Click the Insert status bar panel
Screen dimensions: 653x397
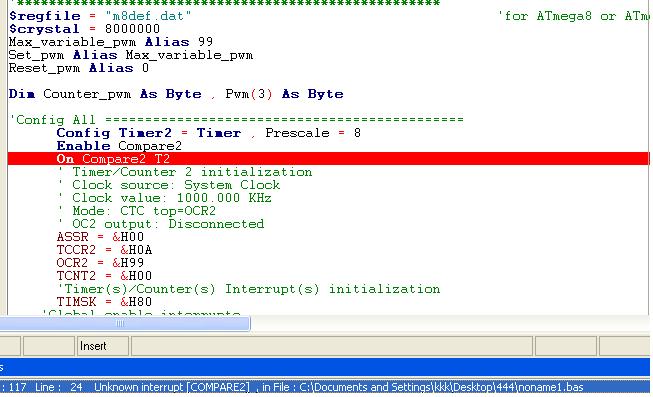tap(102, 346)
